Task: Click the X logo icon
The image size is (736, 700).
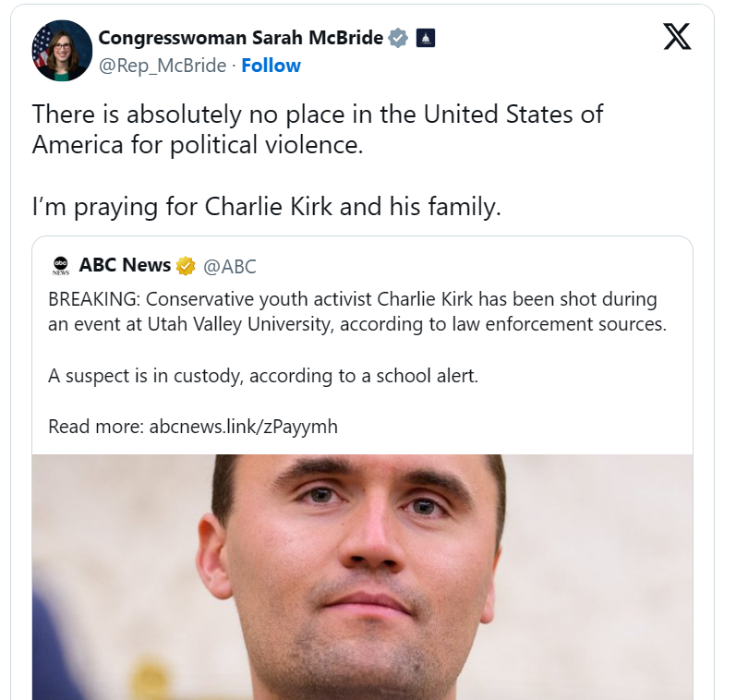Action: click(x=677, y=37)
